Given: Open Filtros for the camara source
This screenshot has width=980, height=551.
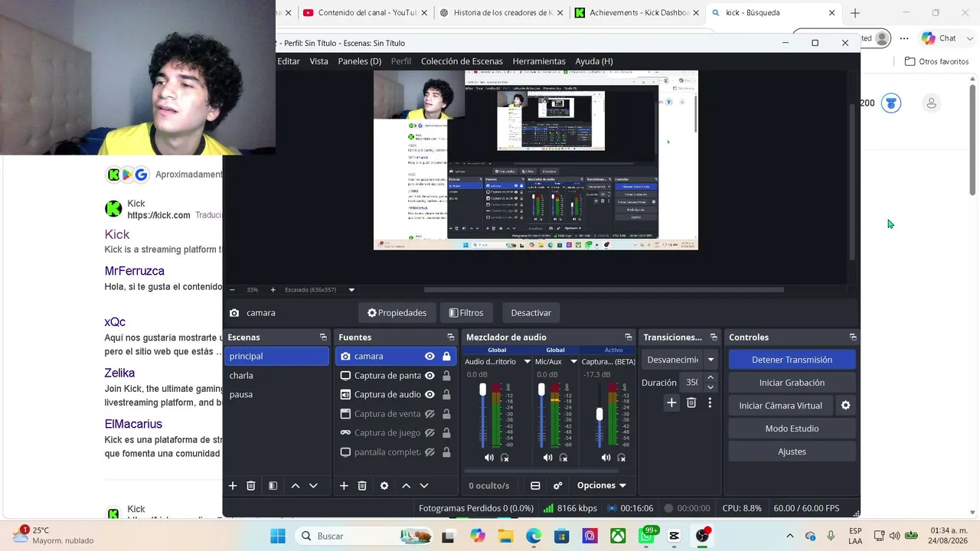Looking at the screenshot, I should pos(465,313).
